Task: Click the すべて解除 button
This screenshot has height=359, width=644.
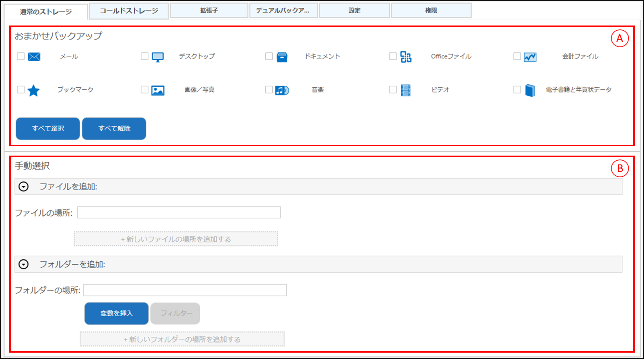Action: (x=114, y=128)
